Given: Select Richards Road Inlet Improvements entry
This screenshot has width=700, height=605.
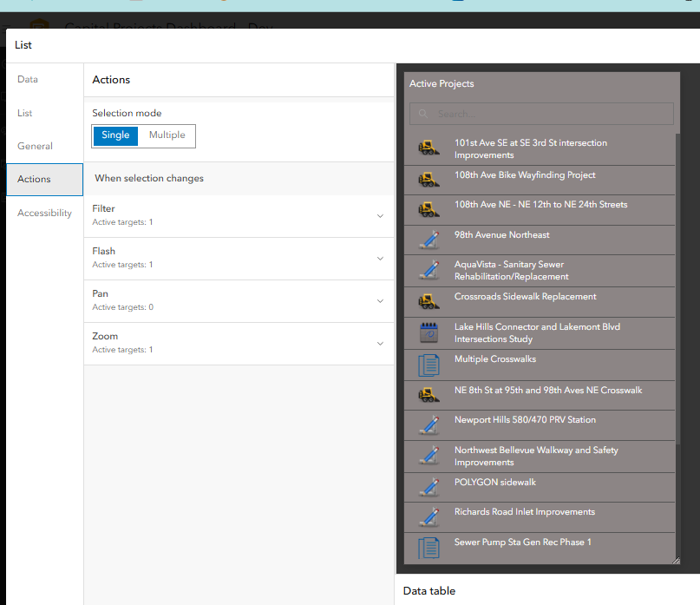Looking at the screenshot, I should coord(540,517).
